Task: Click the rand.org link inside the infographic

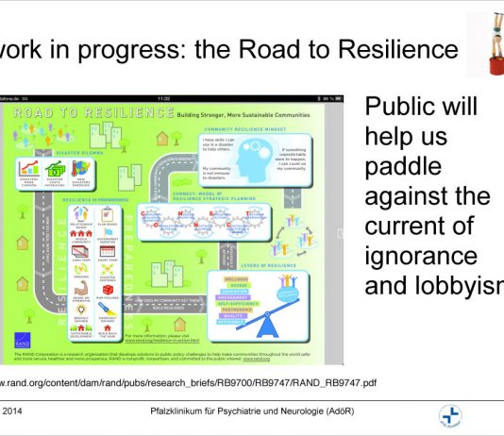Action: [162, 341]
